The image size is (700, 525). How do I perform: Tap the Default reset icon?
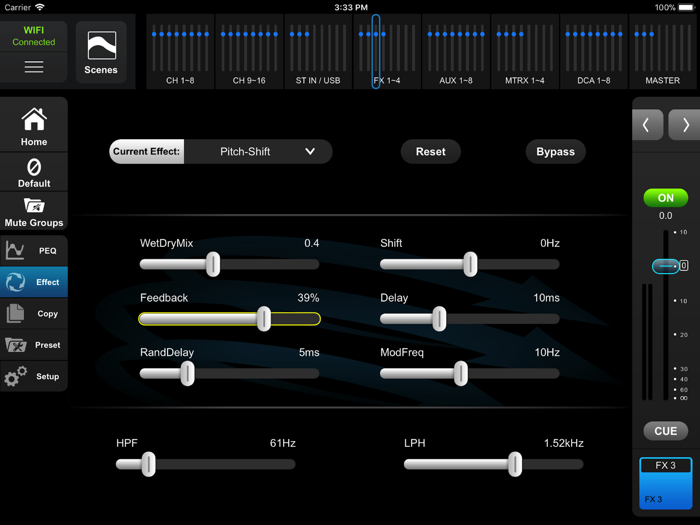[x=34, y=172]
